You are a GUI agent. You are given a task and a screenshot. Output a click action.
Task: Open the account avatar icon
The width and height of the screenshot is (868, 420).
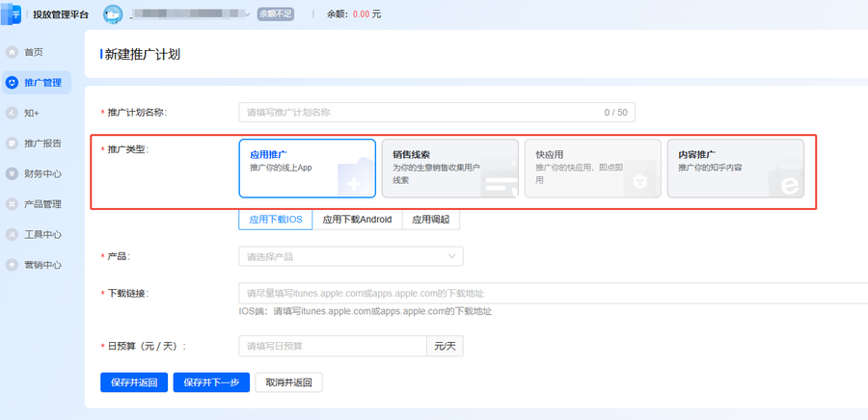113,14
